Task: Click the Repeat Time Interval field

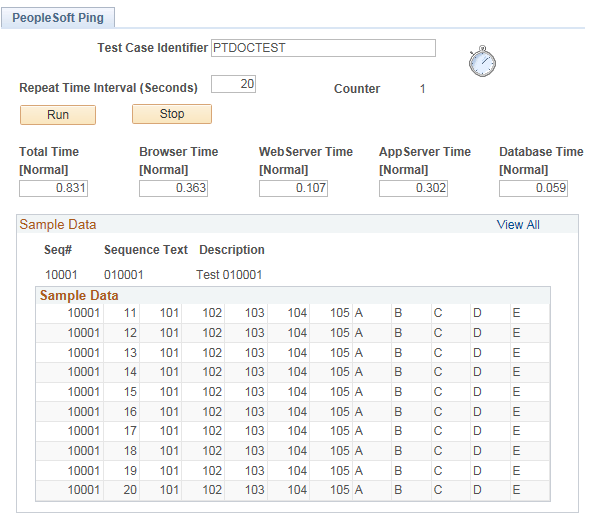Action: [233, 84]
